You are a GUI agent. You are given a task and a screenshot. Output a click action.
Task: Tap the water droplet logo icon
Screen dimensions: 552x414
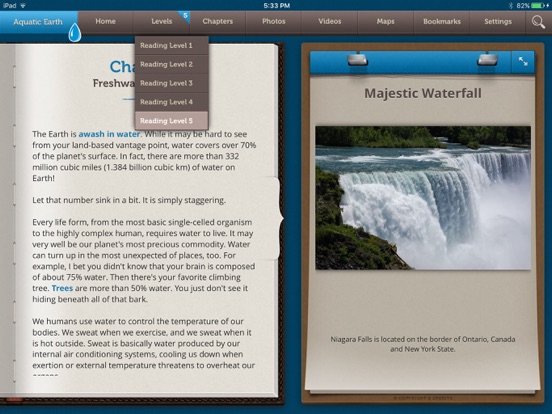click(x=74, y=33)
